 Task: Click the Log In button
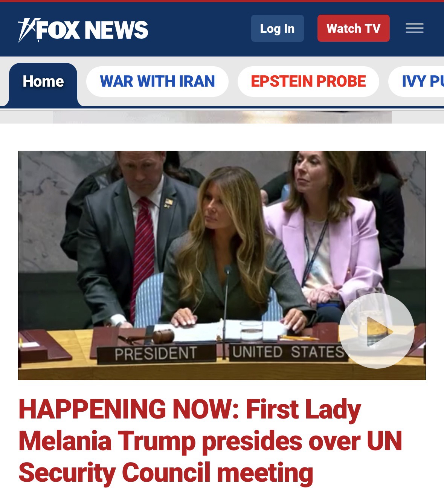(x=277, y=28)
